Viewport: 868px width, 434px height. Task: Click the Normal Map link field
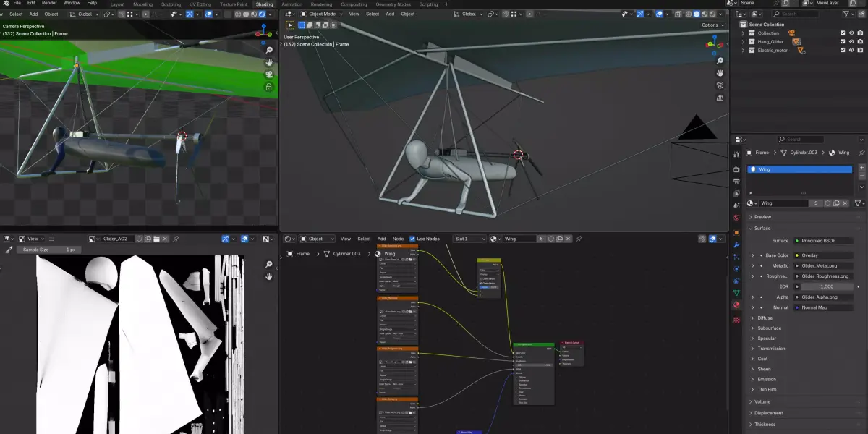tap(822, 307)
